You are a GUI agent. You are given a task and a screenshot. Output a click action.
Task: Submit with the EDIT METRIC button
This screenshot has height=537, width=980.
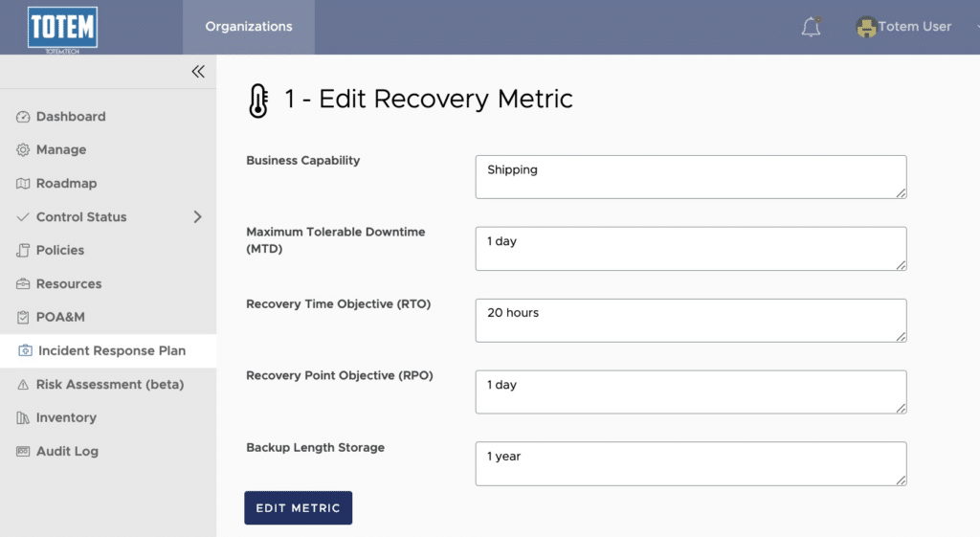click(x=299, y=507)
